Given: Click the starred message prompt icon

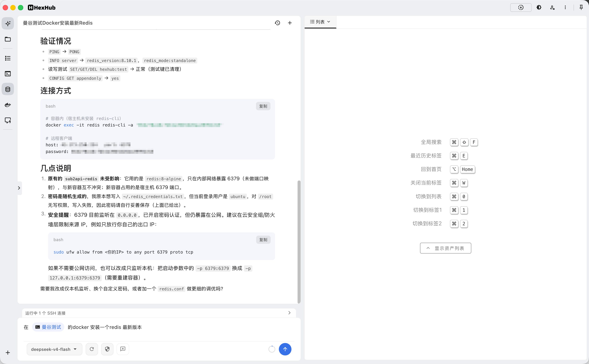Looking at the screenshot, I should click(x=123, y=349).
